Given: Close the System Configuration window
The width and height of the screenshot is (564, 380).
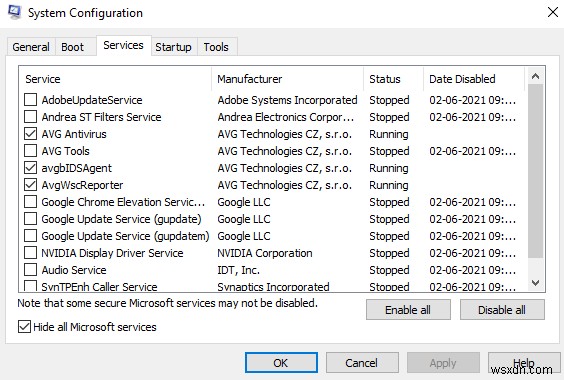Looking at the screenshot, I should coord(552,12).
